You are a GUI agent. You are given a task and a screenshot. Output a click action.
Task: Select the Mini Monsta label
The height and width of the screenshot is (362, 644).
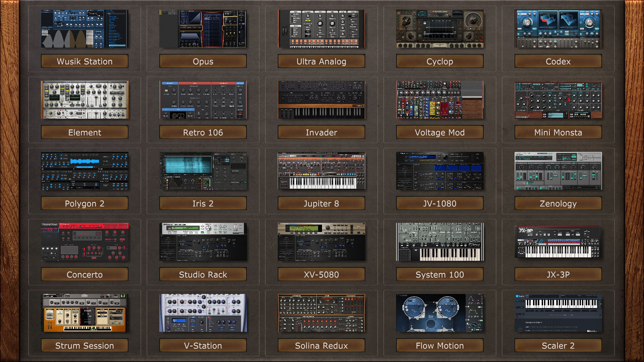tap(558, 132)
